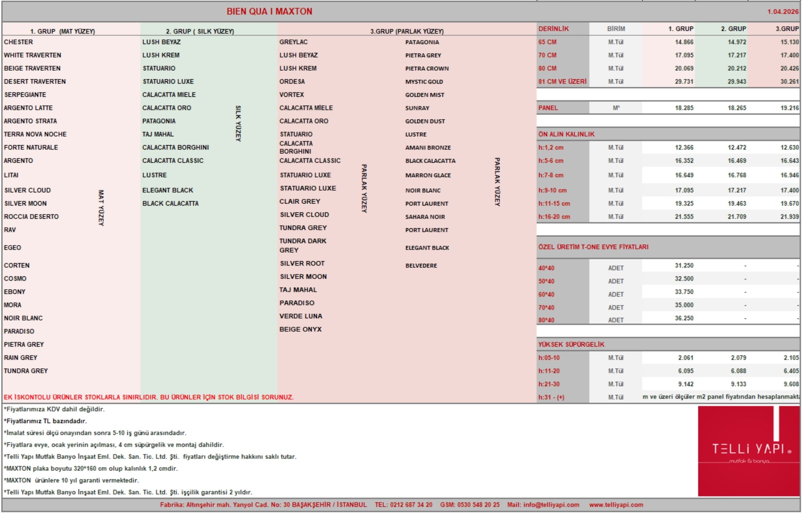Select SAHARA NOIR
The image size is (803, 532).
tap(425, 217)
